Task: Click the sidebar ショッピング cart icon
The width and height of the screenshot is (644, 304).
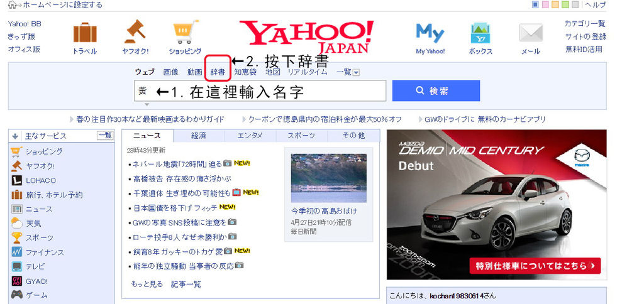Action: (16, 152)
